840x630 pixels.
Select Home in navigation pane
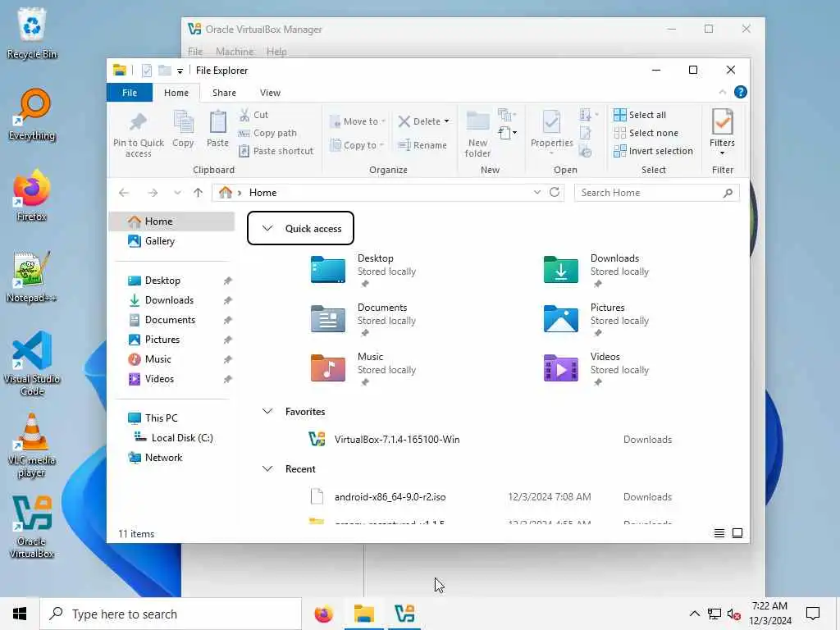pos(172,221)
